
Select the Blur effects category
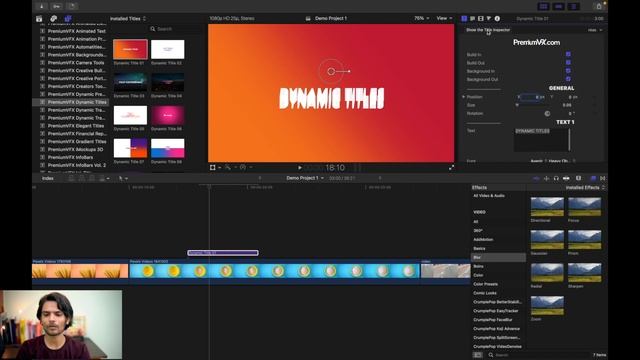point(498,258)
